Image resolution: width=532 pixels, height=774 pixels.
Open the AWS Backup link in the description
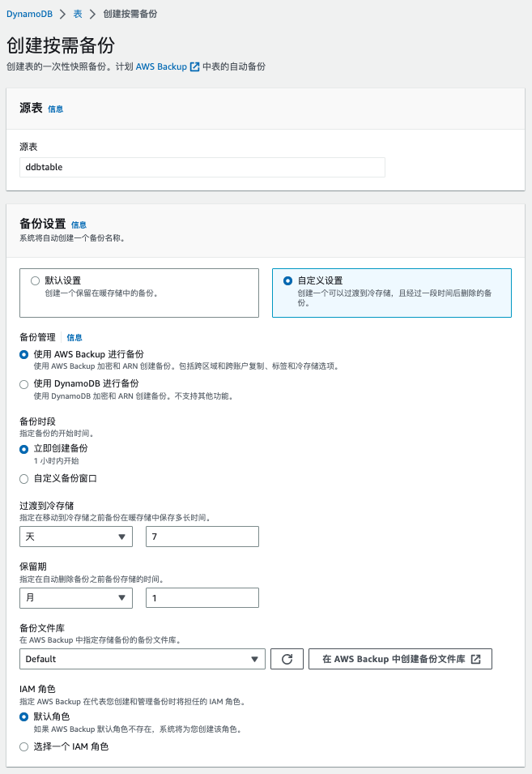point(161,66)
